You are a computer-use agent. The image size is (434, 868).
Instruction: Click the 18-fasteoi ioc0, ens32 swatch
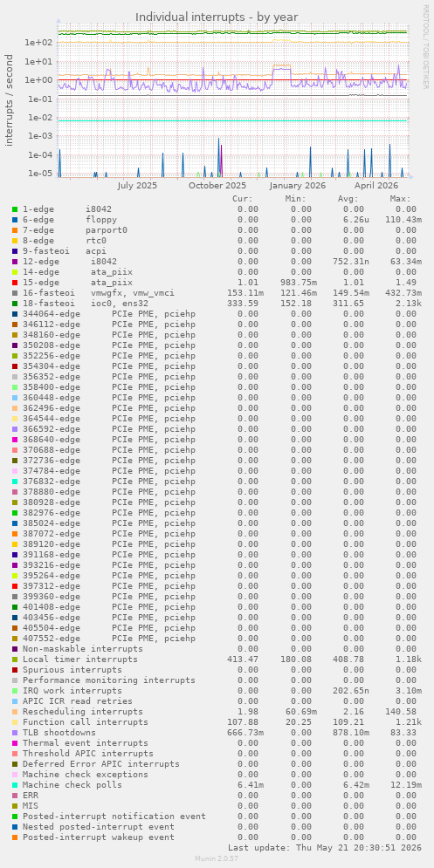[x=15, y=304]
